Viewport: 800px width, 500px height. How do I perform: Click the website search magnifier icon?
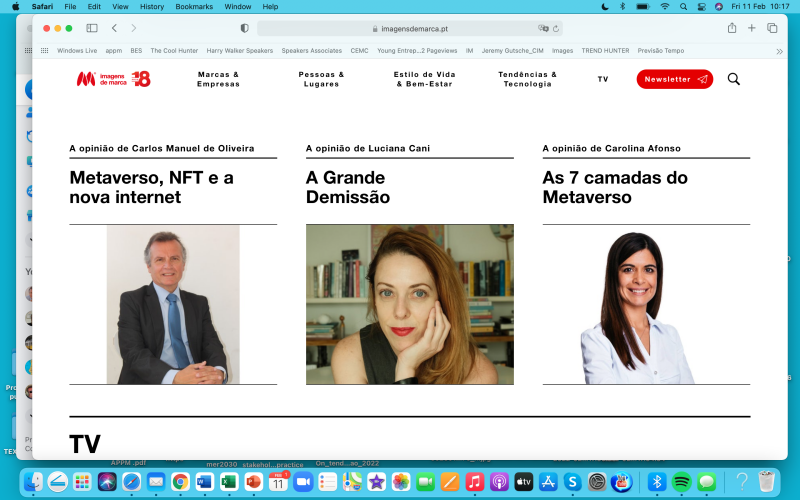point(734,79)
